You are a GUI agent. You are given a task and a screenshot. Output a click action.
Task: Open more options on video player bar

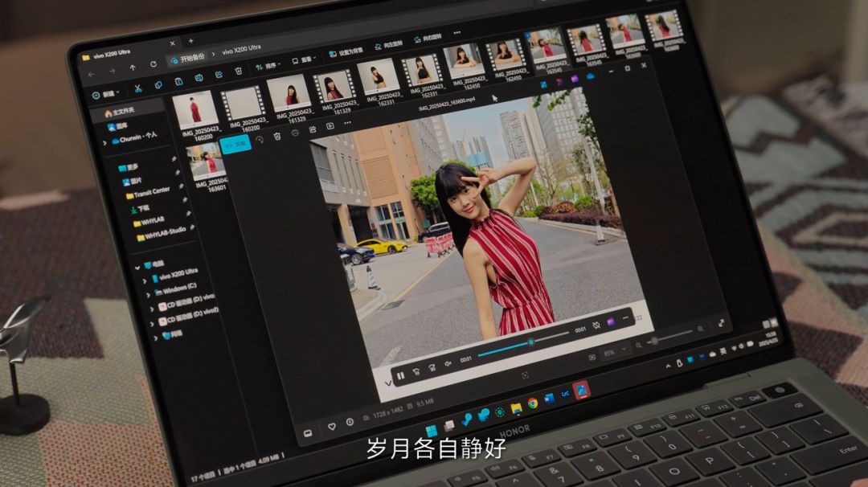625,317
